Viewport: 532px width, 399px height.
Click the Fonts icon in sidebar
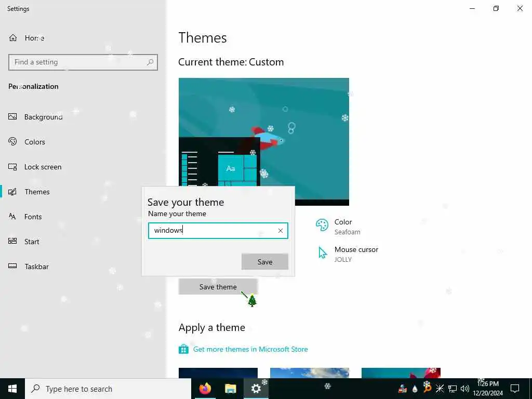(12, 217)
